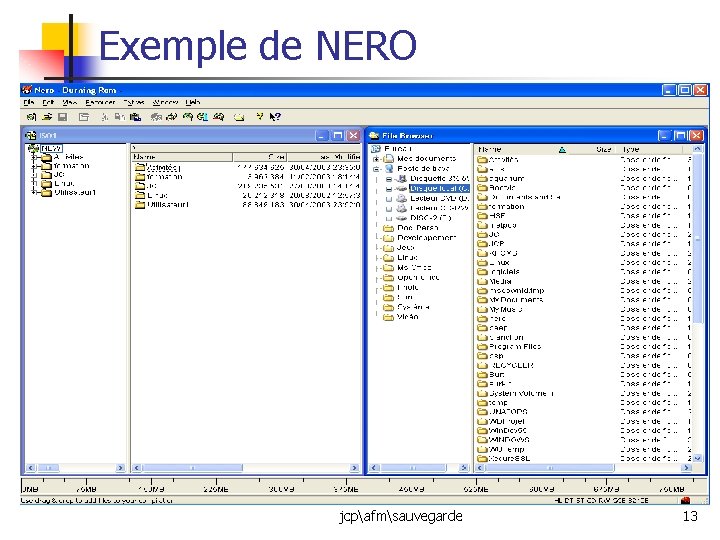Sort File Browser by Name column header
720x540 pixels.
(x=523, y=149)
